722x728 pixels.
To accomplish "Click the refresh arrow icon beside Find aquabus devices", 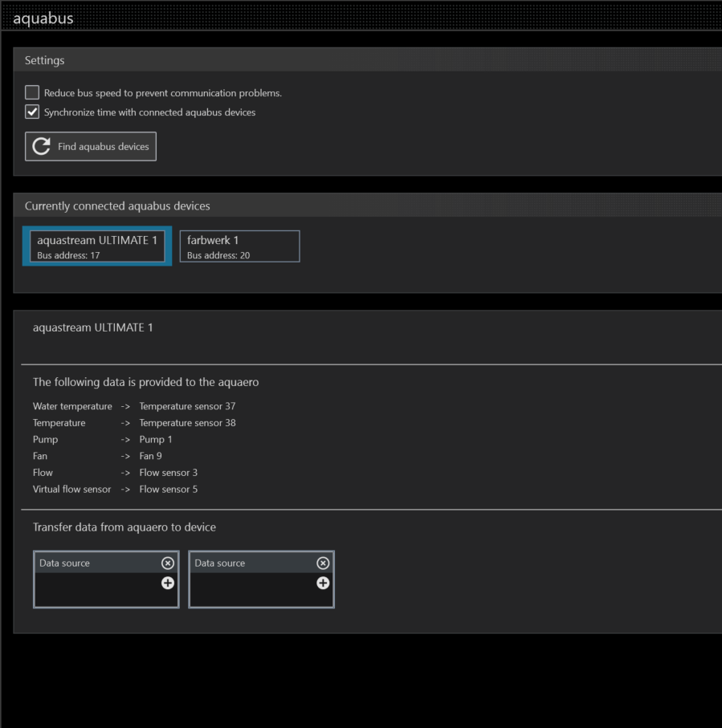I will tap(41, 147).
